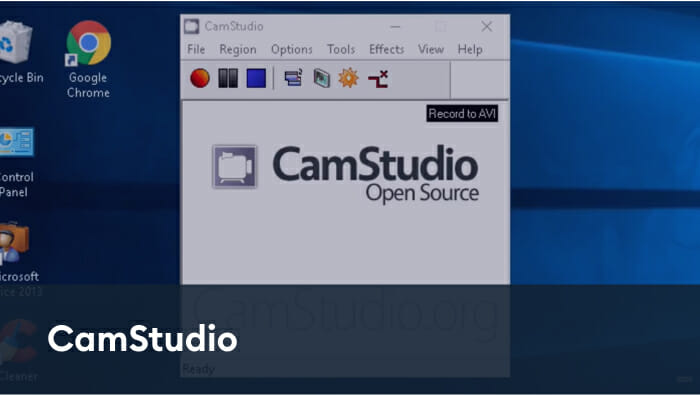Open the Help menu
This screenshot has width=700, height=395.
point(470,49)
